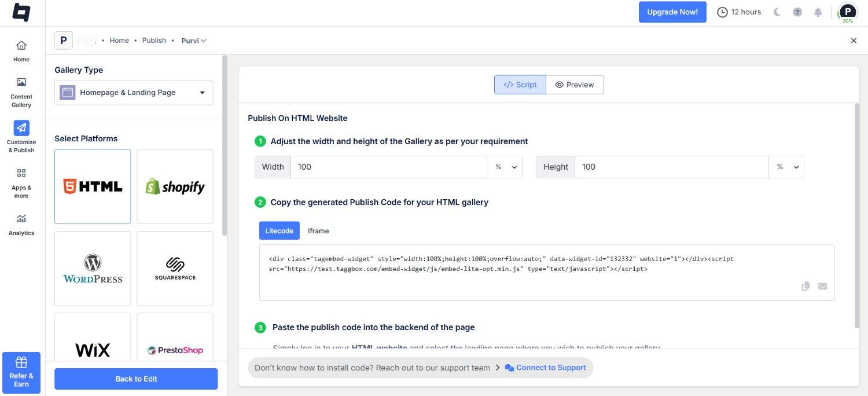Switch code format to Litecode
The image size is (868, 396).
279,230
